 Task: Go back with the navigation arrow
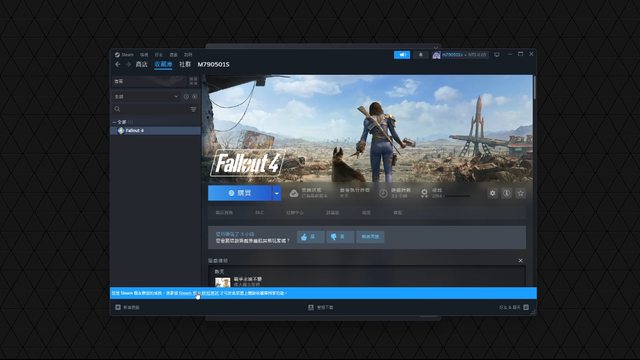point(118,64)
